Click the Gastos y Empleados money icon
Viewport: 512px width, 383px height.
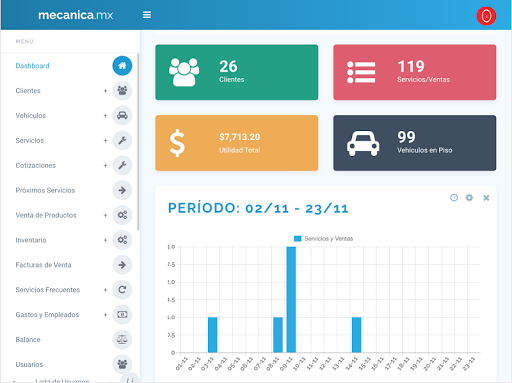point(122,315)
